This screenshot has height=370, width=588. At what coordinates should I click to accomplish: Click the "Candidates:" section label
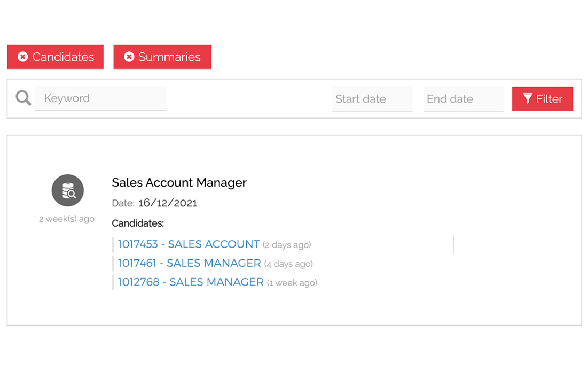138,223
